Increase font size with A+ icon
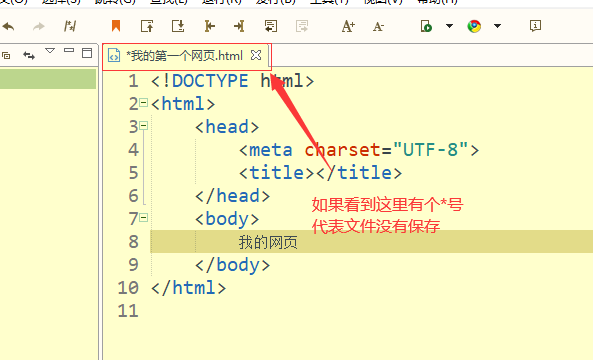Image resolution: width=593 pixels, height=360 pixels. click(x=348, y=26)
